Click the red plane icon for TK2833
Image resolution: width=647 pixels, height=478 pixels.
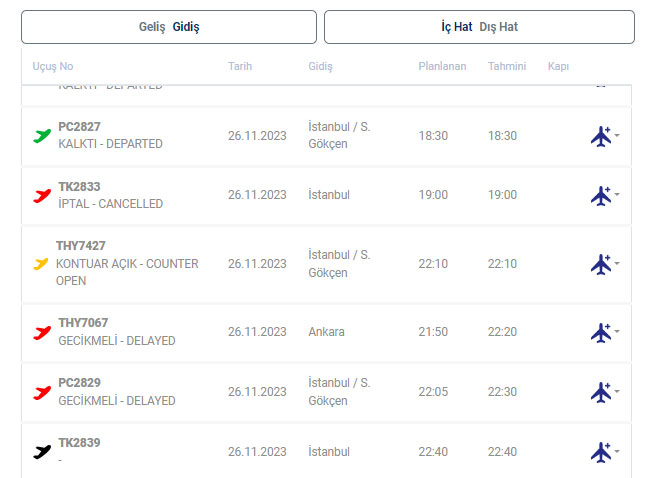42,195
